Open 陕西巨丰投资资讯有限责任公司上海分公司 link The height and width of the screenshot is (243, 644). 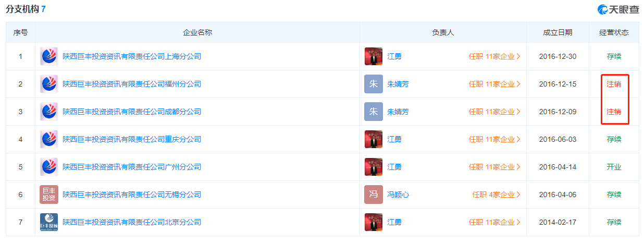click(132, 56)
